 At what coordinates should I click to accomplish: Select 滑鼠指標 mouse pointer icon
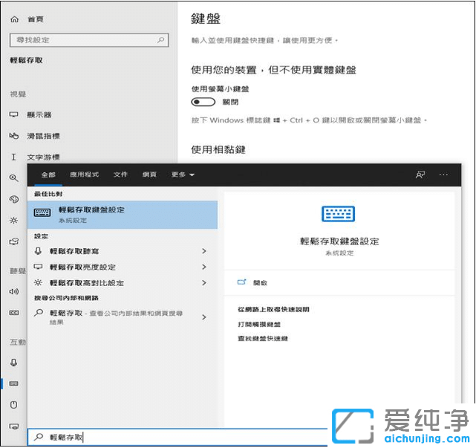(x=13, y=136)
